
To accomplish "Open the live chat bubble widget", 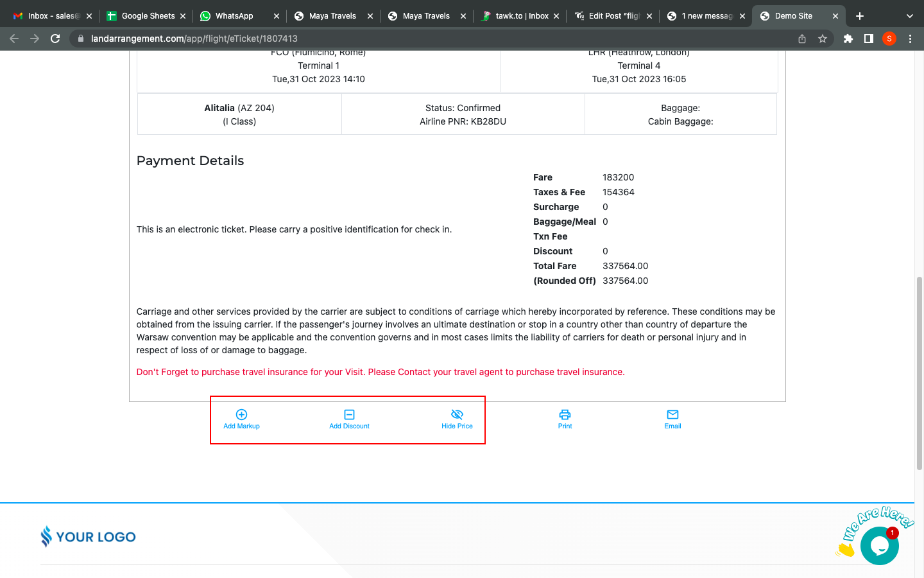I will [x=879, y=546].
